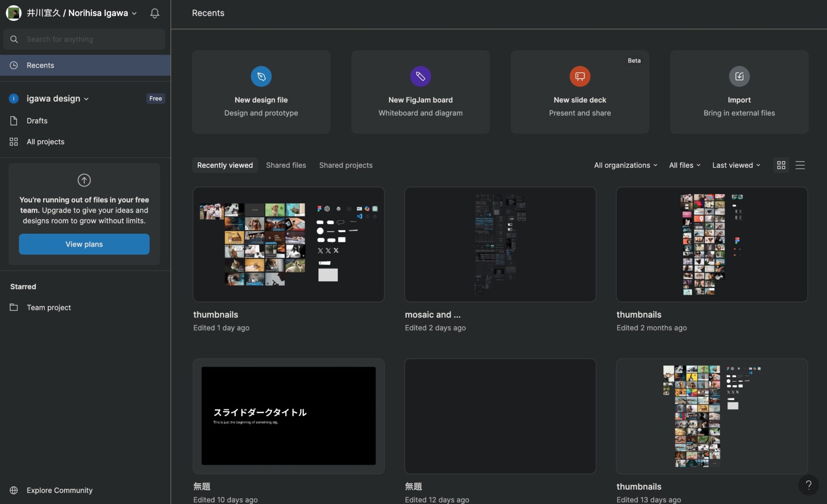
Task: Expand the Last viewed sort dropdown
Action: pos(737,165)
